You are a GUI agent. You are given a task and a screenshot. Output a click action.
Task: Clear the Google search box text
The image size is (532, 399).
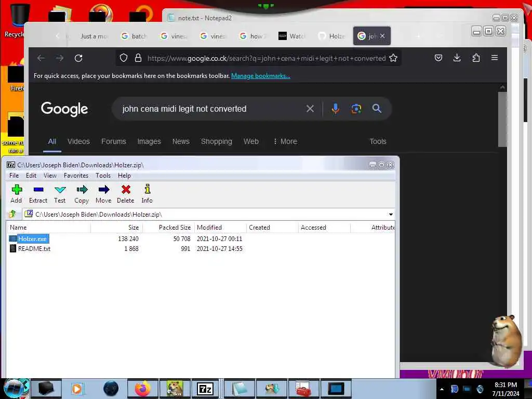(x=310, y=109)
